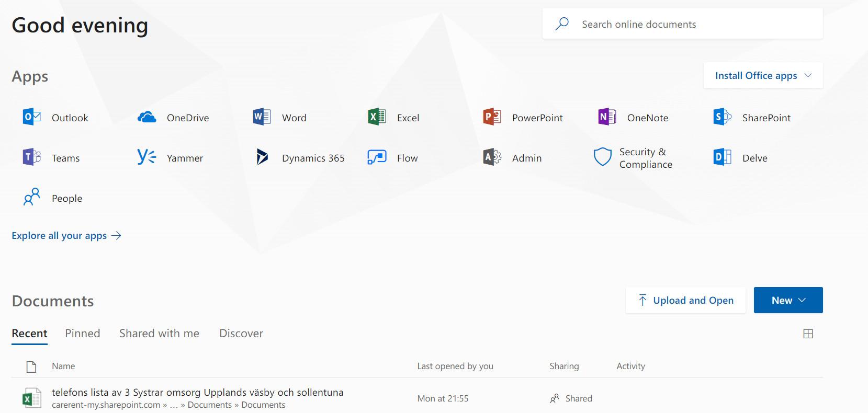Launch Word from its icon

(x=262, y=117)
